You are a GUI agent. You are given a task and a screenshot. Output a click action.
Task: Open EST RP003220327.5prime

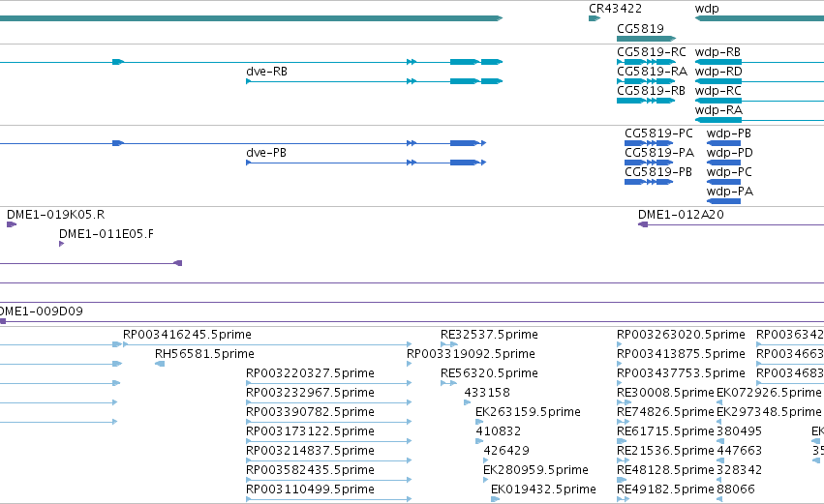click(310, 373)
